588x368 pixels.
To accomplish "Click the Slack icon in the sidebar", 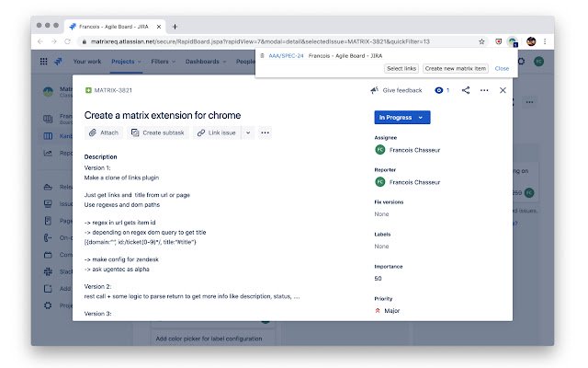I will coord(48,271).
